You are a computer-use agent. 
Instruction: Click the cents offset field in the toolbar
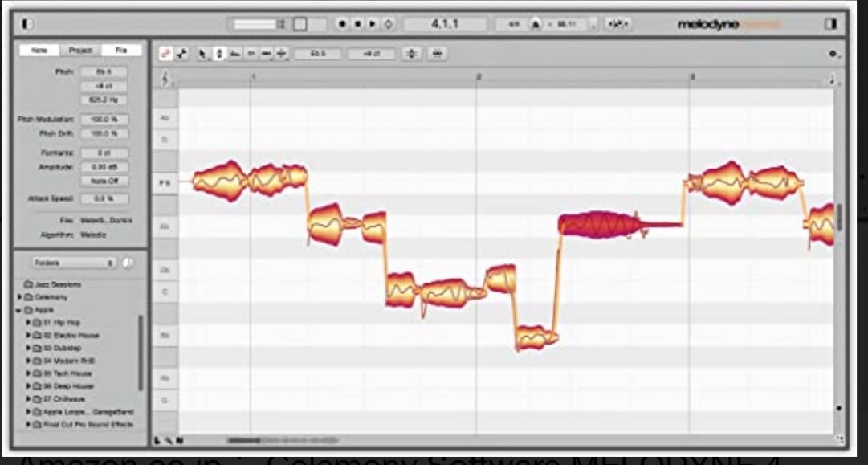click(372, 54)
